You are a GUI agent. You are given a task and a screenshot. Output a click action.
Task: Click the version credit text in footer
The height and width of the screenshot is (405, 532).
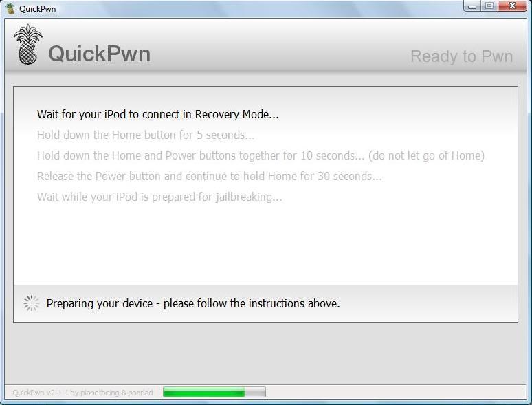coord(84,393)
